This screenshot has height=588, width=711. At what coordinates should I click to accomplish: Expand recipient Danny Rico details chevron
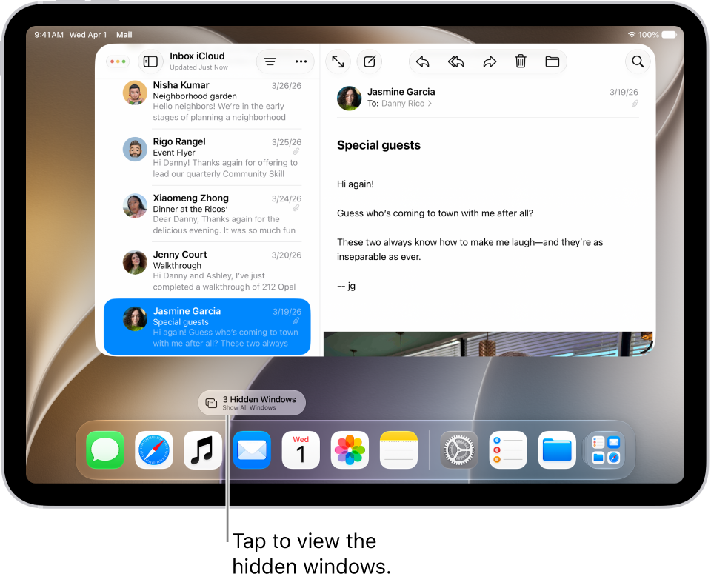click(x=430, y=104)
